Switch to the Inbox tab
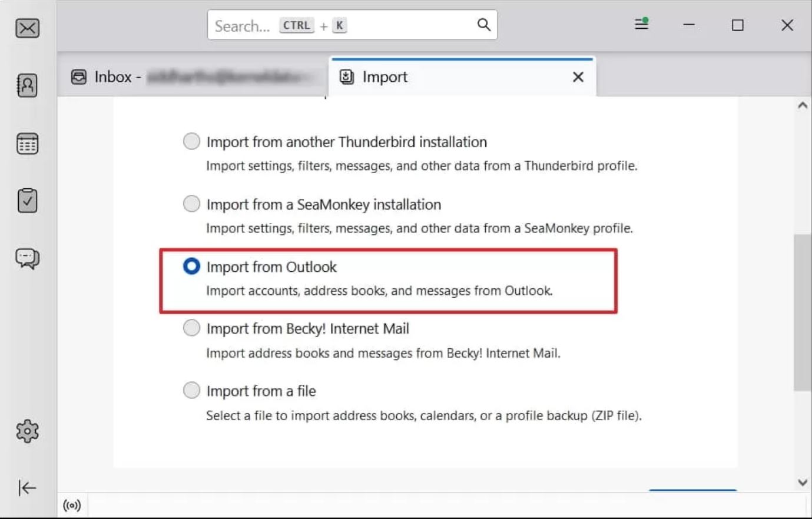The height and width of the screenshot is (519, 812). [194, 77]
